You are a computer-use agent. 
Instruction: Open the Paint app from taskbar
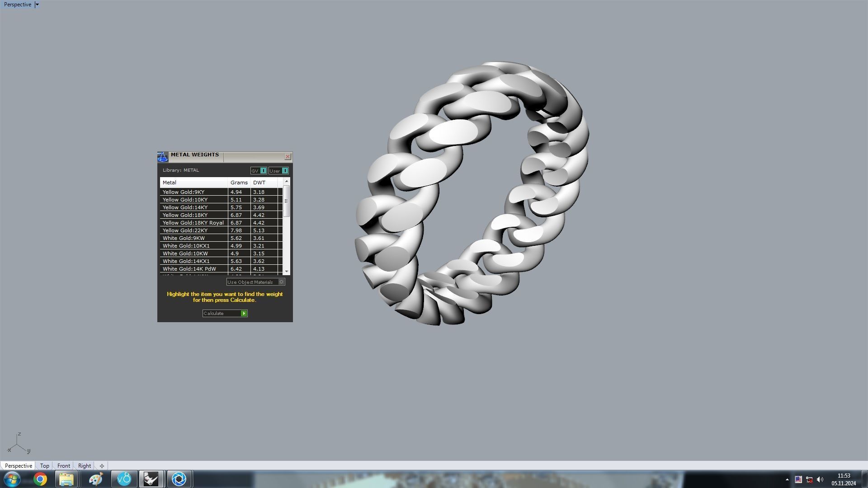(x=95, y=479)
